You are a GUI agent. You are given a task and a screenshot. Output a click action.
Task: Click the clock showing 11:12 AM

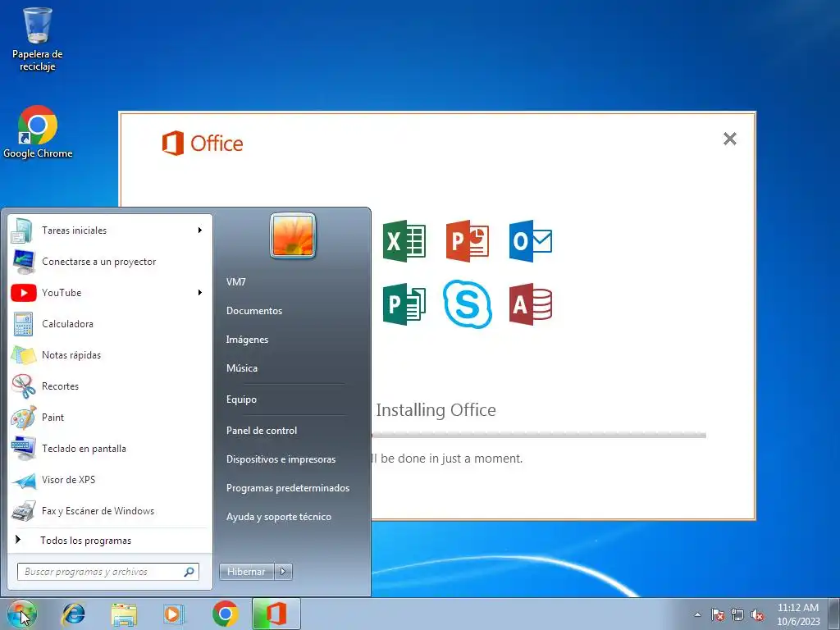tap(798, 614)
